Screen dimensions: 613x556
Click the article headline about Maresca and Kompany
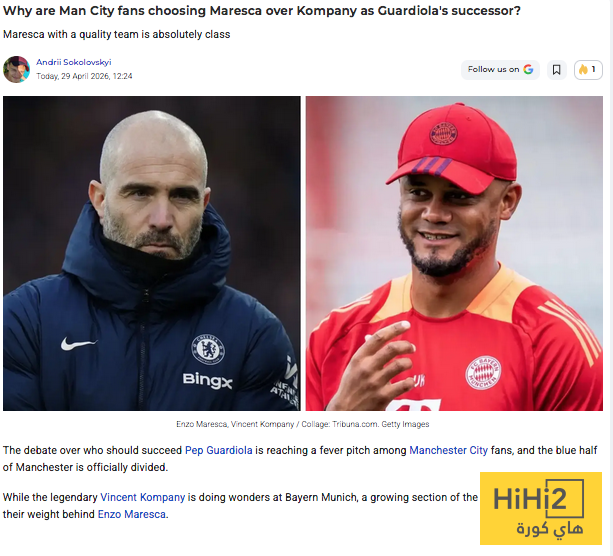coord(262,11)
